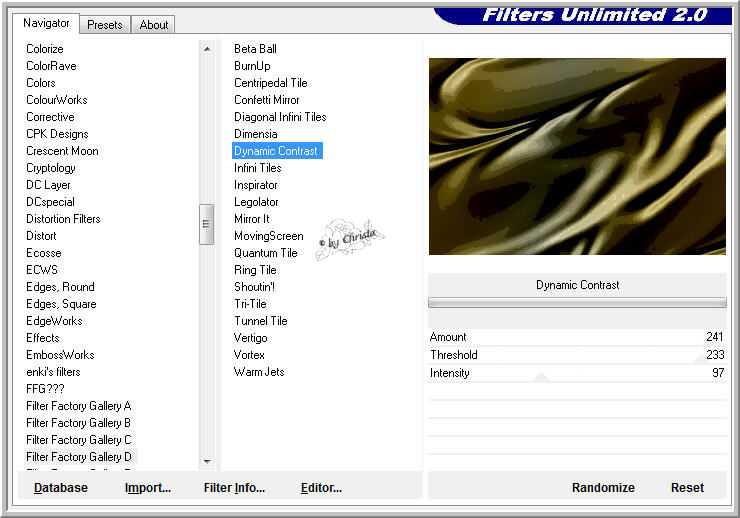Choose the Centripedal Tile filter
The width and height of the screenshot is (740, 518).
(x=271, y=83)
